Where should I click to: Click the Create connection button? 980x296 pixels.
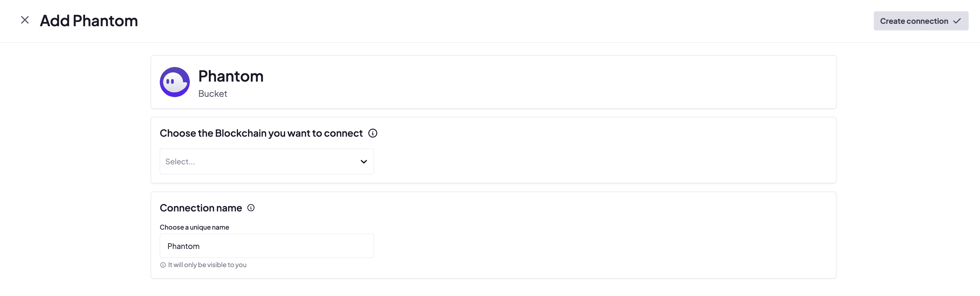tap(920, 21)
